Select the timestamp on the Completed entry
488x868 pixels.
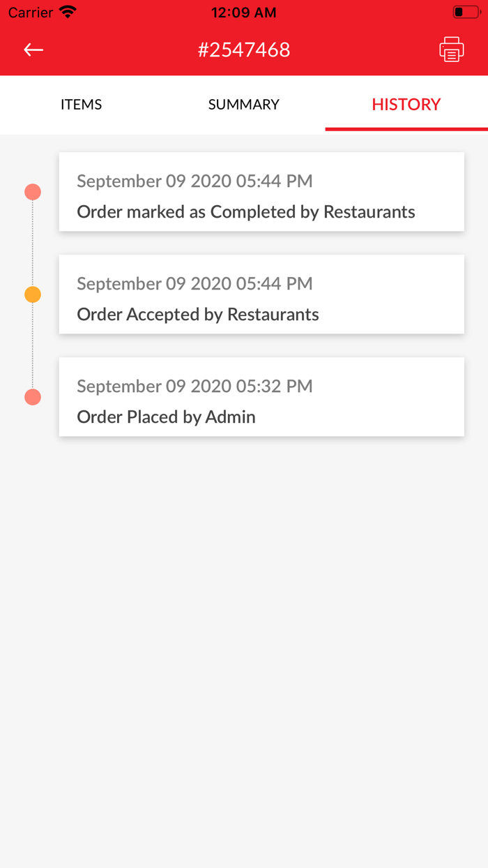(195, 181)
